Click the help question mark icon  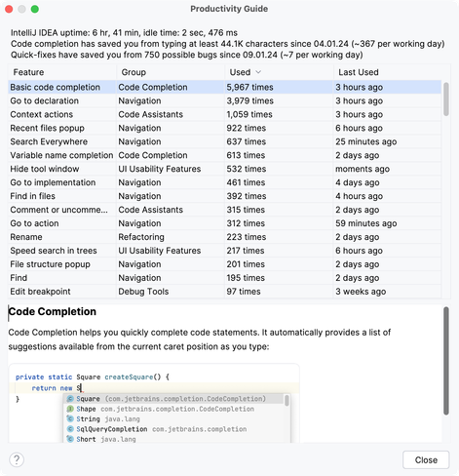click(x=17, y=459)
